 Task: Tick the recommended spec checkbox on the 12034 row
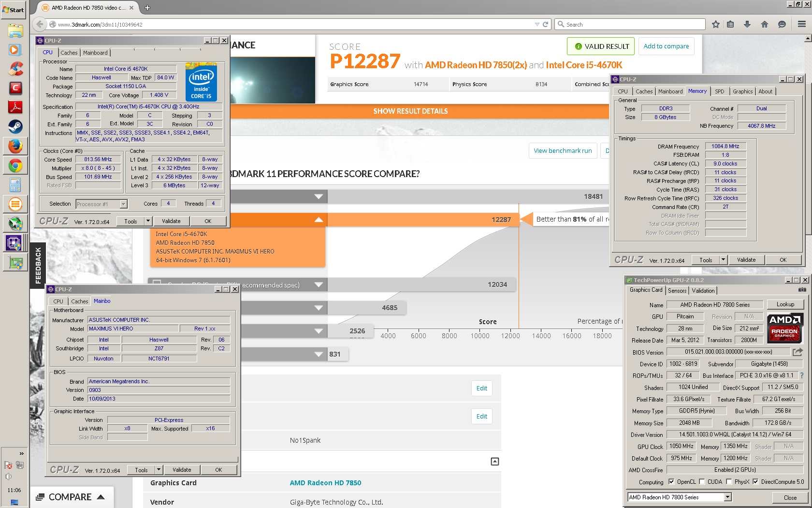(x=157, y=284)
